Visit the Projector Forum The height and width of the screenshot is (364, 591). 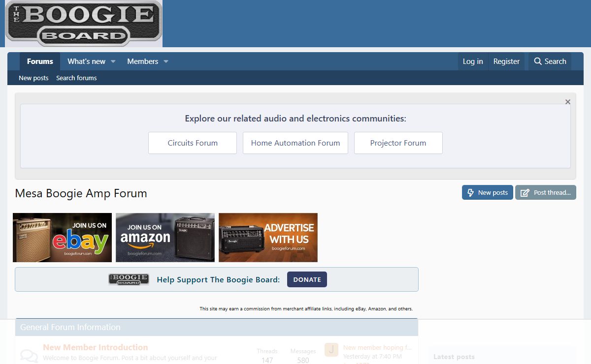[398, 143]
